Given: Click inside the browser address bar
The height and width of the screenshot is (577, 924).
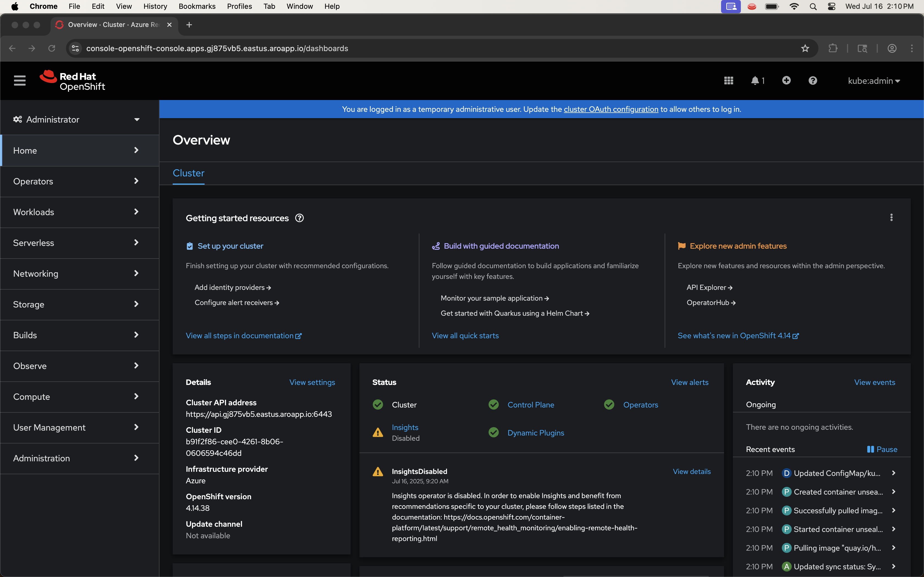Looking at the screenshot, I should pyautogui.click(x=267, y=48).
